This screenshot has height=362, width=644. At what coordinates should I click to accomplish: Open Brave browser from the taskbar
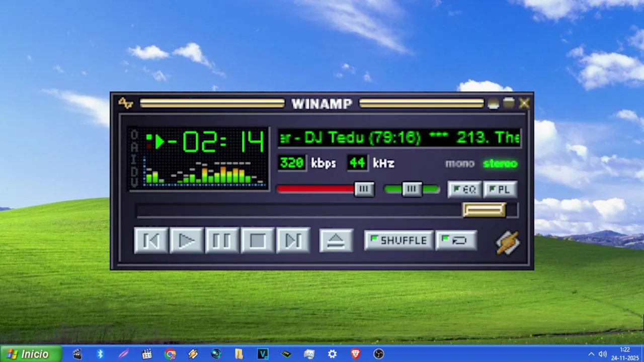coord(355,354)
